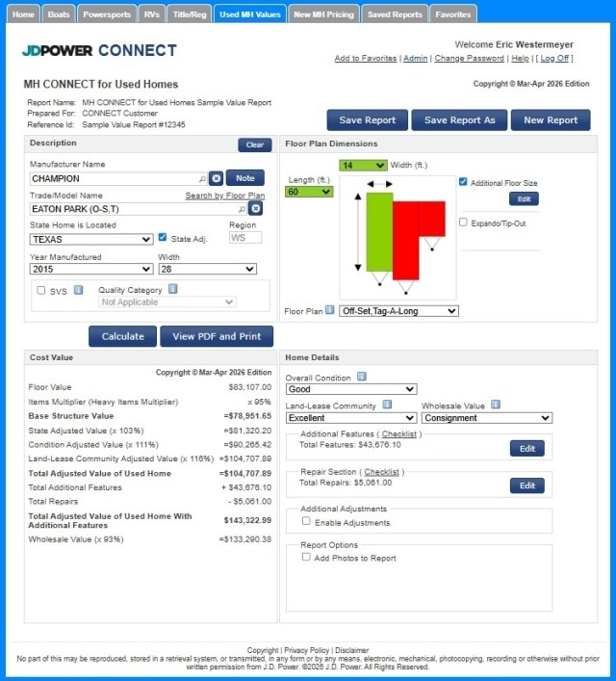Open Land-Lease Community dropdown
This screenshot has height=681, width=616.
(x=351, y=418)
